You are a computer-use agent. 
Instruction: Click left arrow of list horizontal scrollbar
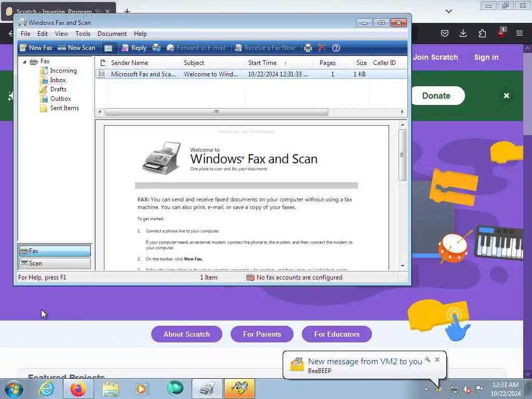click(99, 112)
